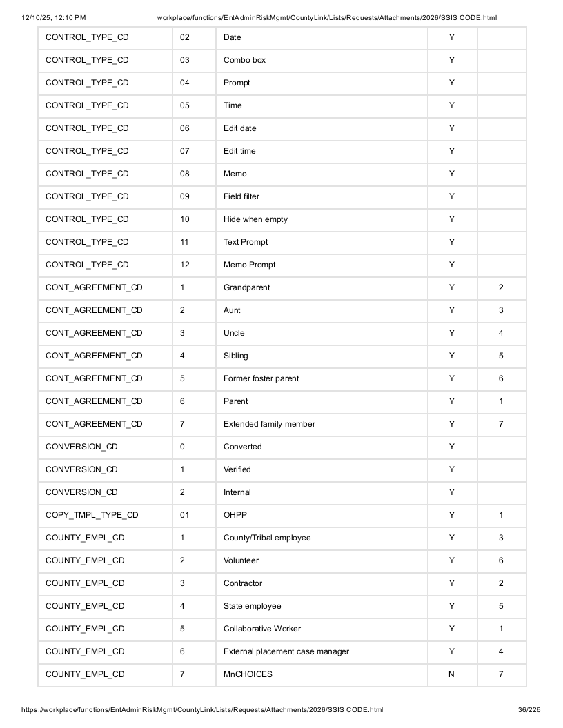Screen dimensions: 563x728
Task: Click the 'Memo Prompt' description cell
Action: 322,265
